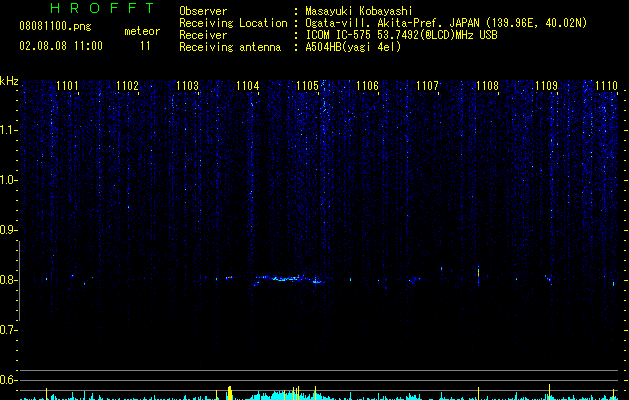Viewport: 629px width, 400px height.
Task: Click time marker 1105
Action: coord(307,86)
